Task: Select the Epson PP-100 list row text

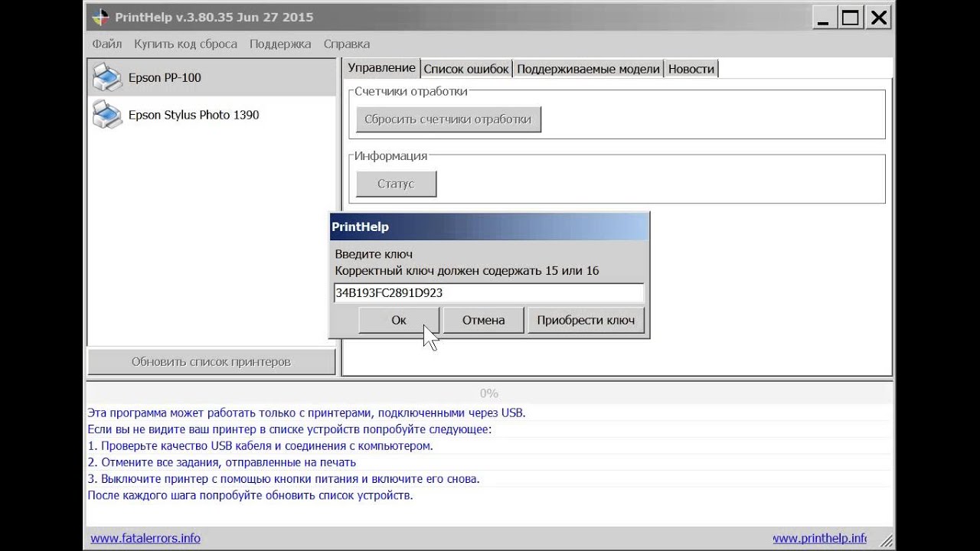Action: [x=165, y=77]
